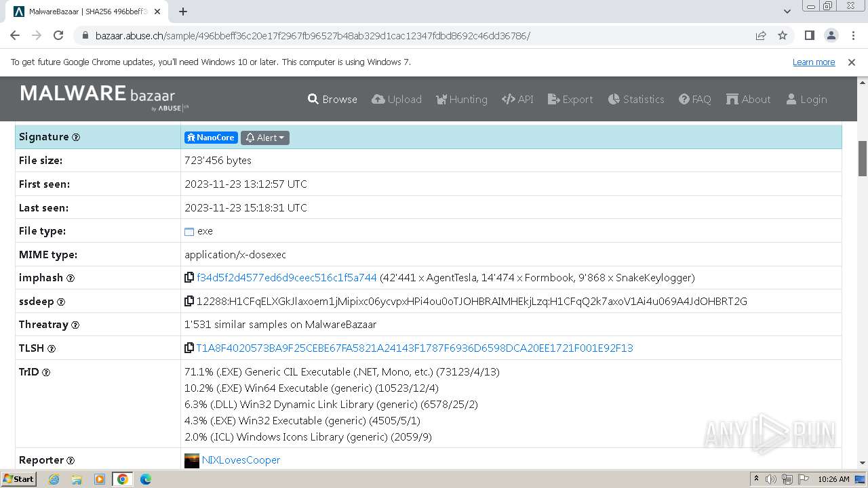Click help icon next to imphash

(70, 278)
